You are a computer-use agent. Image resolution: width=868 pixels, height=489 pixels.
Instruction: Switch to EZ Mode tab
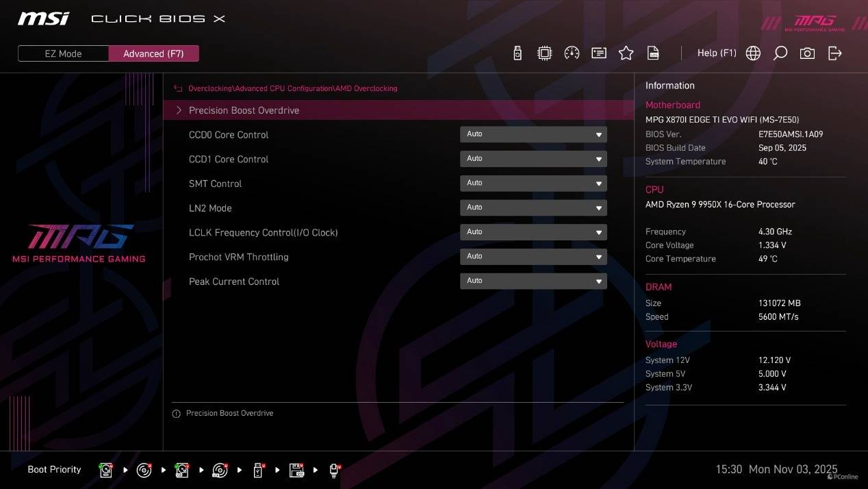(x=63, y=53)
